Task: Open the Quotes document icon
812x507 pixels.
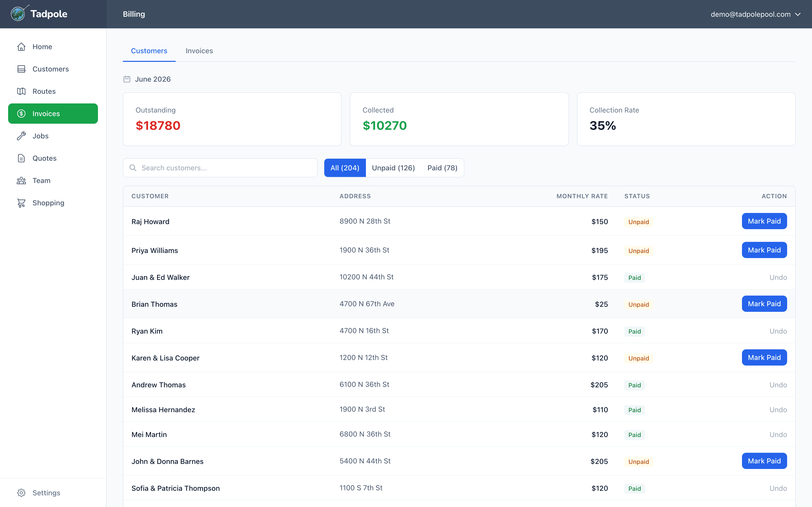Action: (x=22, y=158)
